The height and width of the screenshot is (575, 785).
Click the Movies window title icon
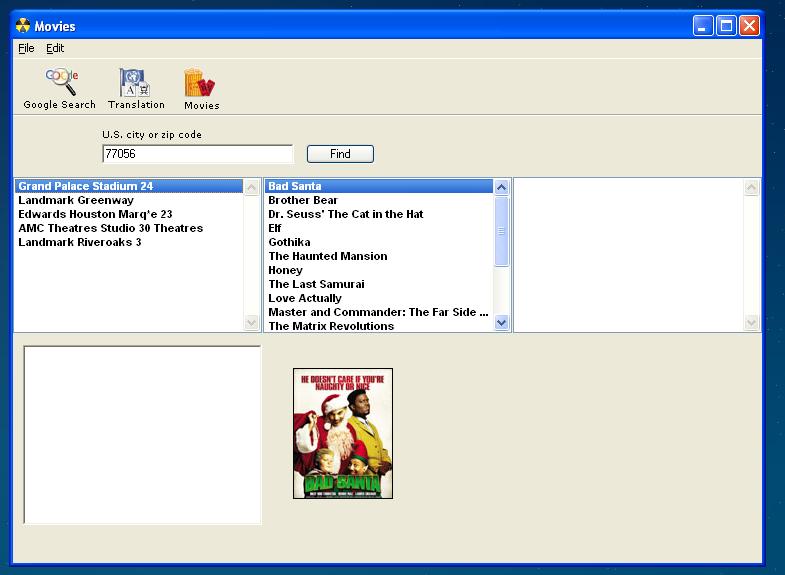click(23, 26)
